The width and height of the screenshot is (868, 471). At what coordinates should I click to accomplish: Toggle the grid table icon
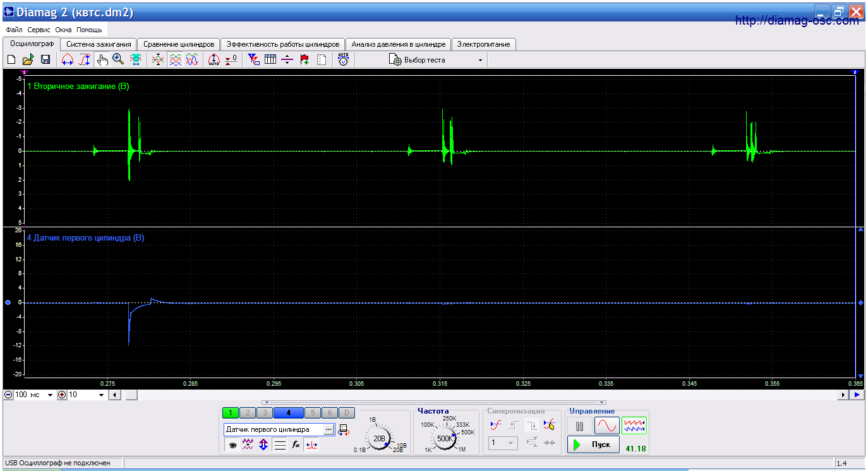[x=270, y=60]
